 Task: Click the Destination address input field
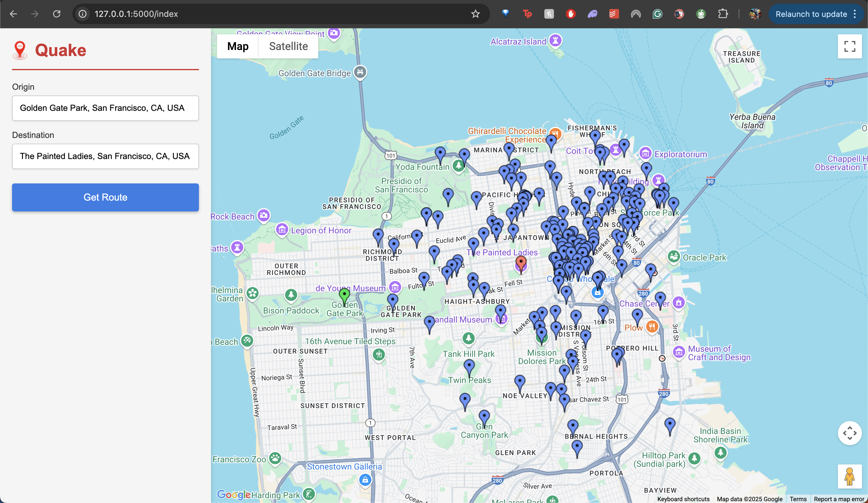tap(105, 156)
